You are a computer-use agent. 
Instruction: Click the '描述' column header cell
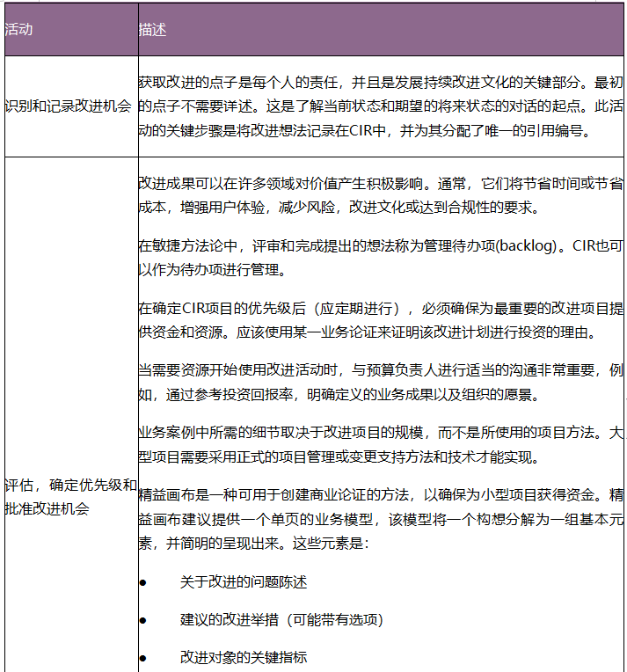tap(152, 30)
